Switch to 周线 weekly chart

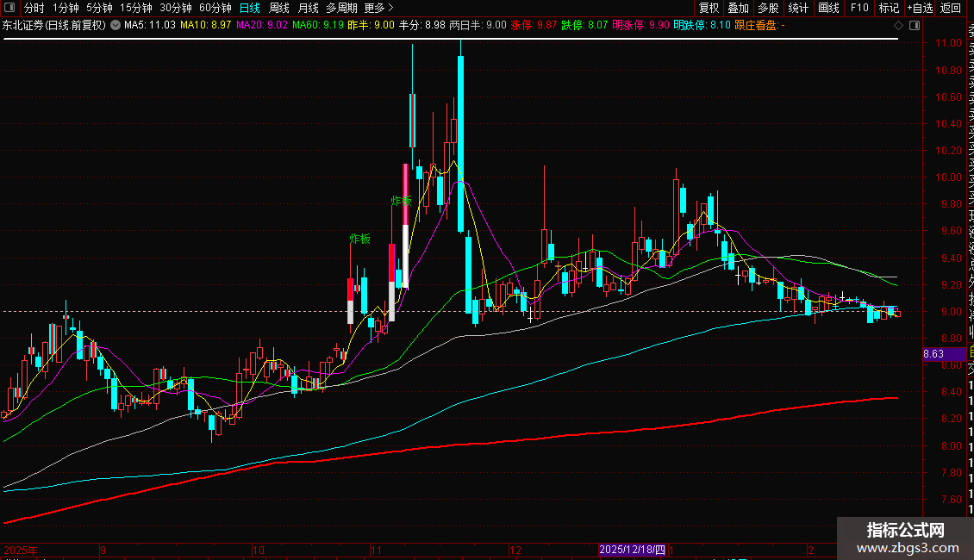279,8
